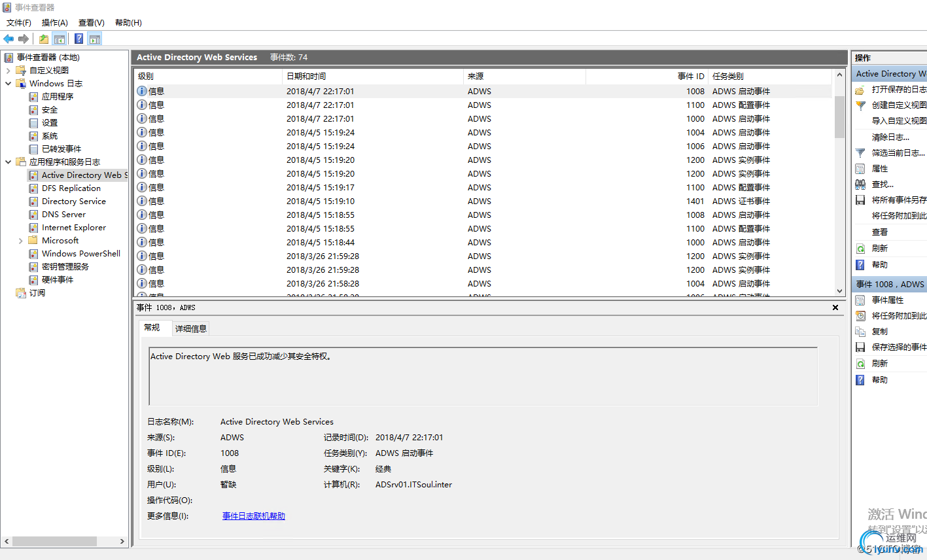The image size is (927, 560).
Task: Select 应用程序 log in the tree
Action: pyautogui.click(x=58, y=96)
